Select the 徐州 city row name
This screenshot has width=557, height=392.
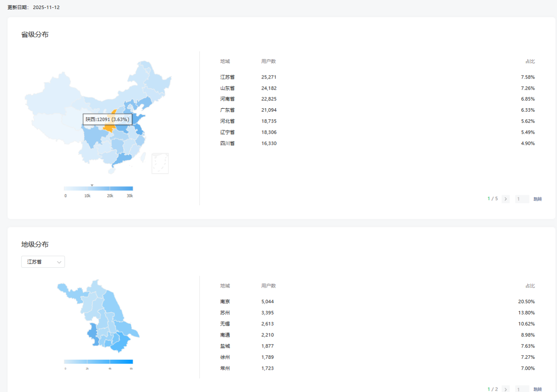point(225,357)
